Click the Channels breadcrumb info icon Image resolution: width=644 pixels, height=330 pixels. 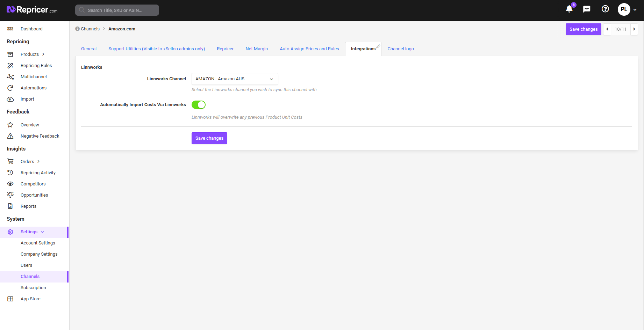pos(77,29)
